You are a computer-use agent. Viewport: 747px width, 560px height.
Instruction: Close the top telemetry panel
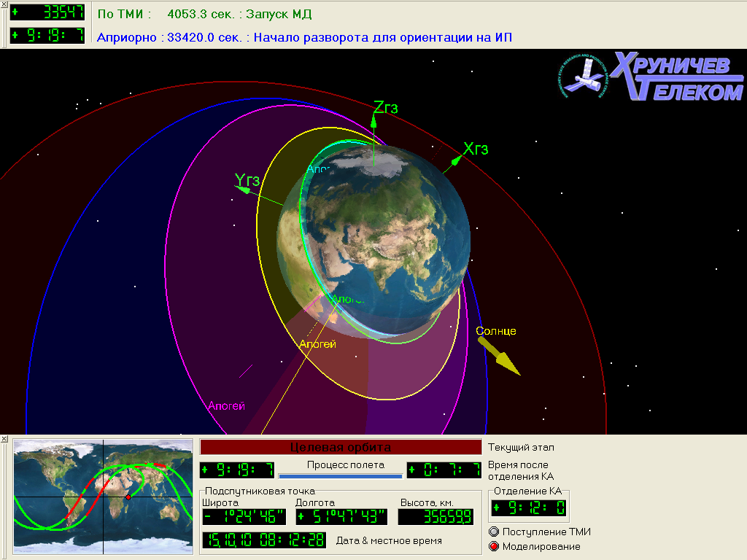(x=4, y=4)
